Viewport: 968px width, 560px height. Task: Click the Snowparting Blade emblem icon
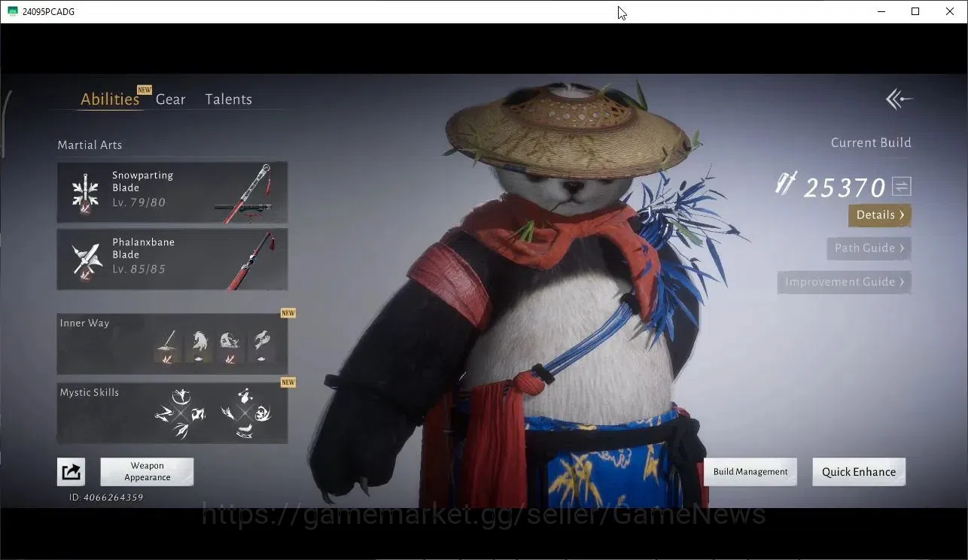point(85,193)
